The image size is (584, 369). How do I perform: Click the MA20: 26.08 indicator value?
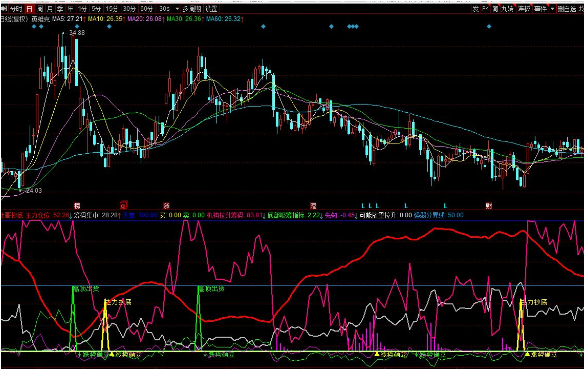click(145, 19)
